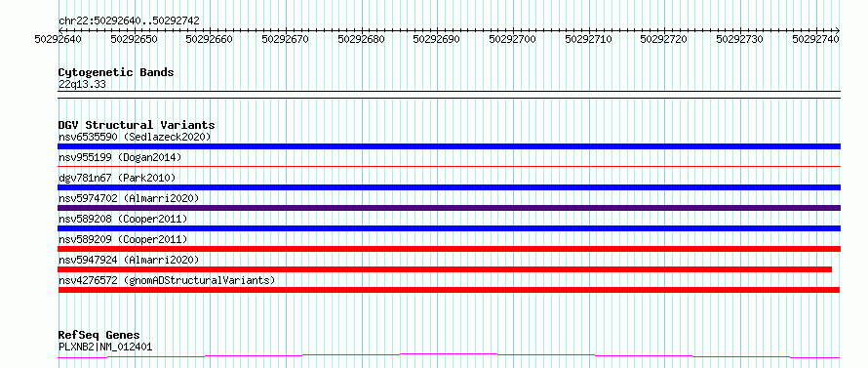868x368 pixels.
Task: Click ruler tick 50292640
Action: click(59, 39)
